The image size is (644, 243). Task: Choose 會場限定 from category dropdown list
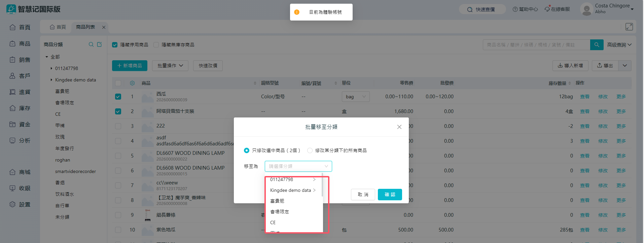pos(280,212)
